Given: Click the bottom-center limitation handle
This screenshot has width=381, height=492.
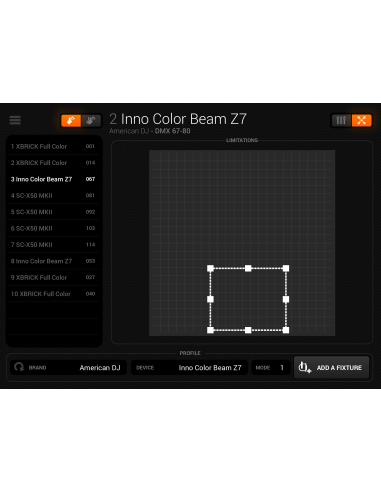Looking at the screenshot, I should point(248,330).
